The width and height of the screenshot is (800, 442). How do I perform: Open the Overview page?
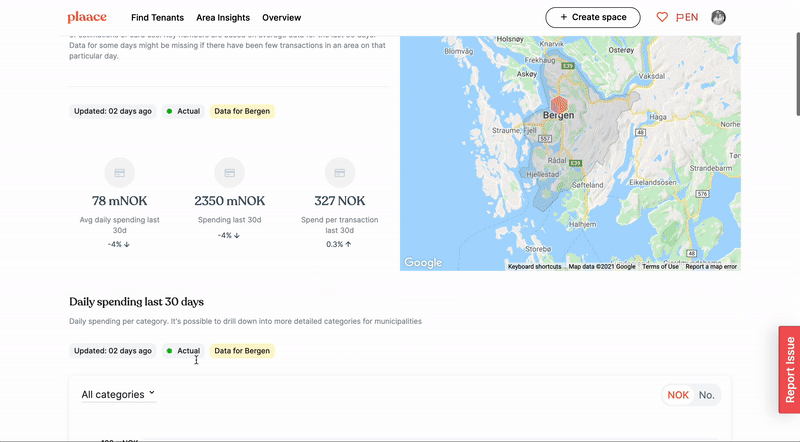[282, 18]
